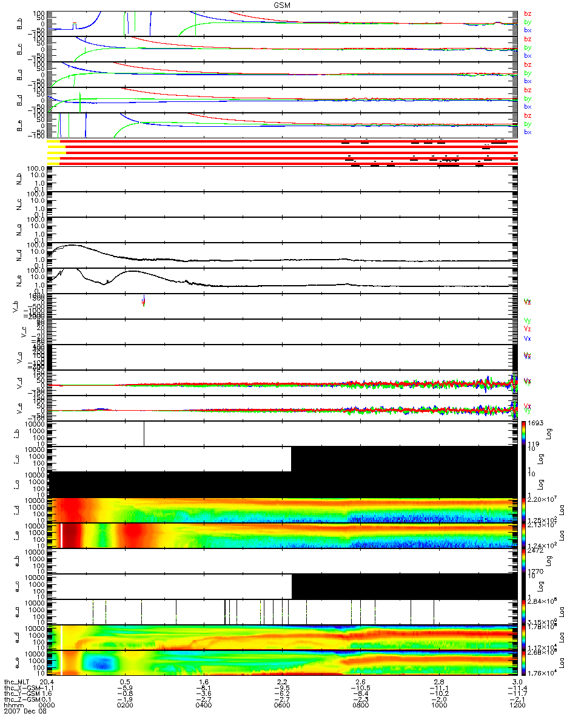This screenshot has height=728, width=564.
Task: Select the V_d velocity panel label
Action: pos(19,383)
